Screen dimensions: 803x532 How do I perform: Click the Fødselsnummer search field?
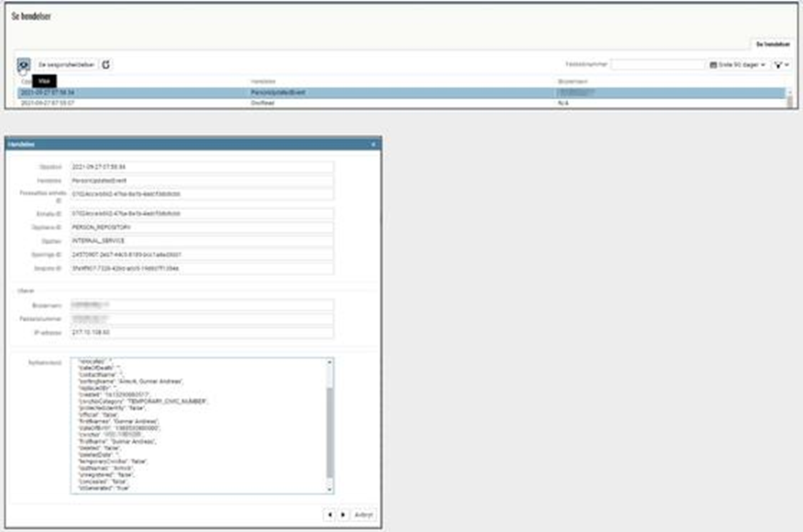pyautogui.click(x=658, y=65)
